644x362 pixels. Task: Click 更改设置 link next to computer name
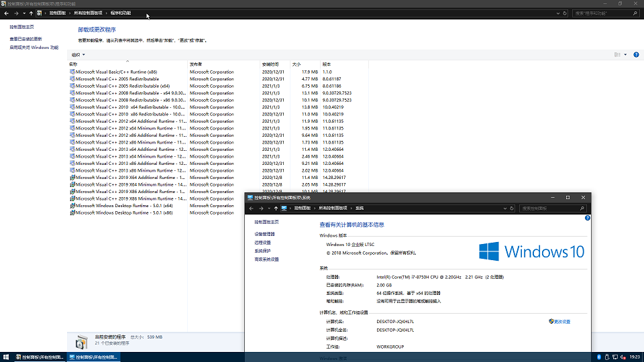561,322
